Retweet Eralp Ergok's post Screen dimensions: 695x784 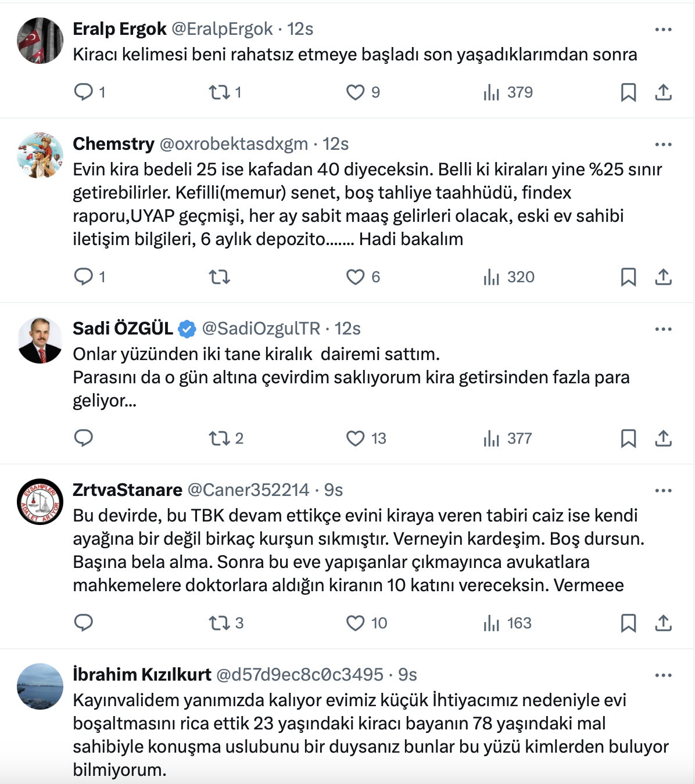(x=220, y=92)
